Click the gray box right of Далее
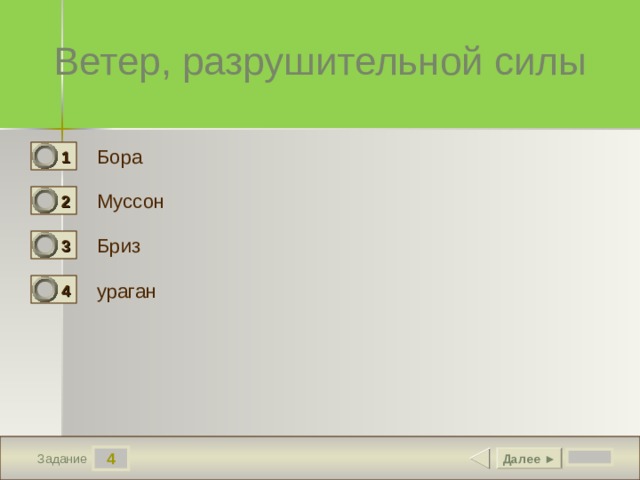Viewport: 640px width, 480px height. 589,457
